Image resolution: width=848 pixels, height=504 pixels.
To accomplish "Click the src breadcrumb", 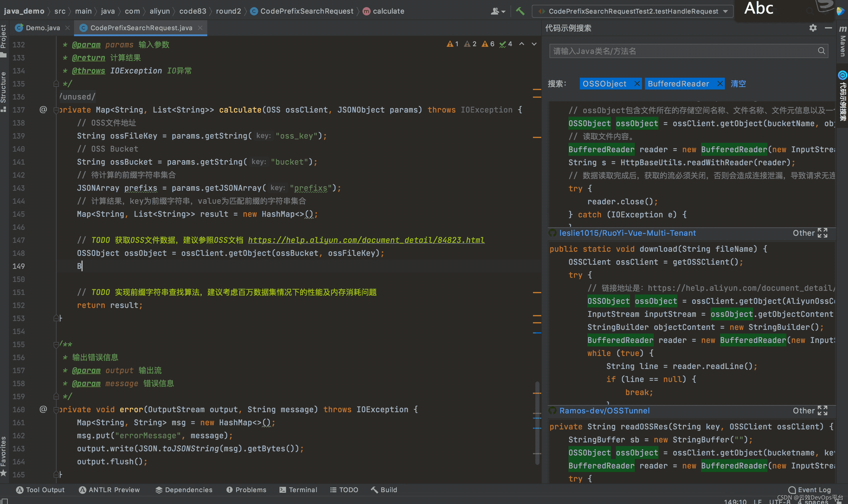I will (60, 11).
